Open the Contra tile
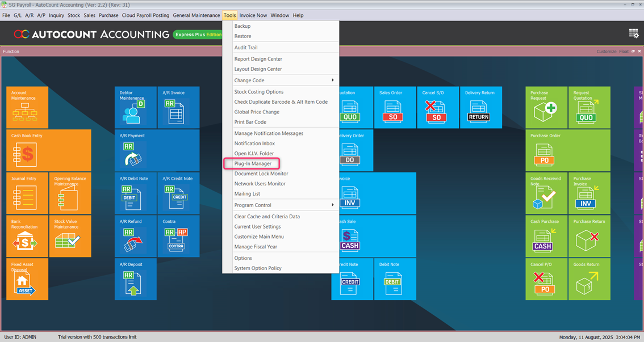 [179, 236]
